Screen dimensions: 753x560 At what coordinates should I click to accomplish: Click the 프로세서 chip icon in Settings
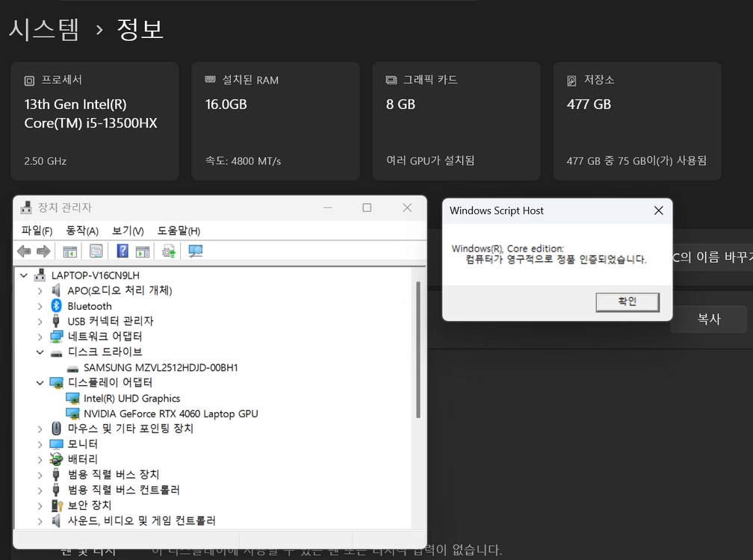click(x=29, y=81)
